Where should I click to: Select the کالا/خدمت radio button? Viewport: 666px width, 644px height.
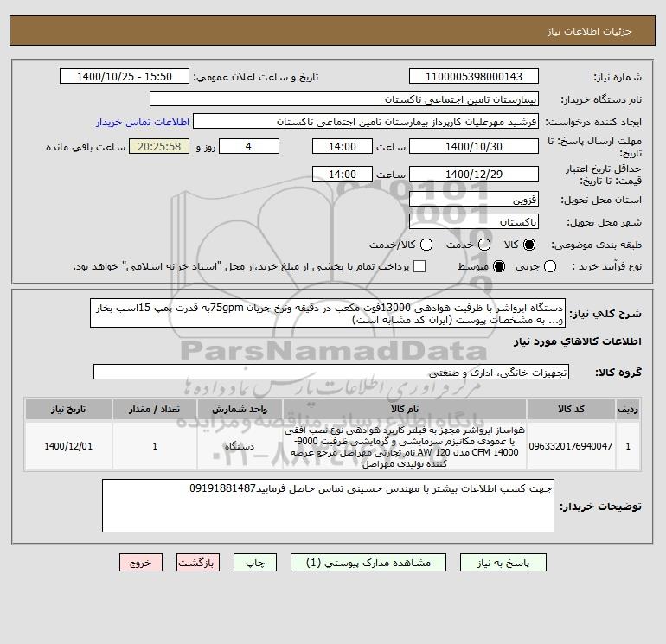coord(426,245)
